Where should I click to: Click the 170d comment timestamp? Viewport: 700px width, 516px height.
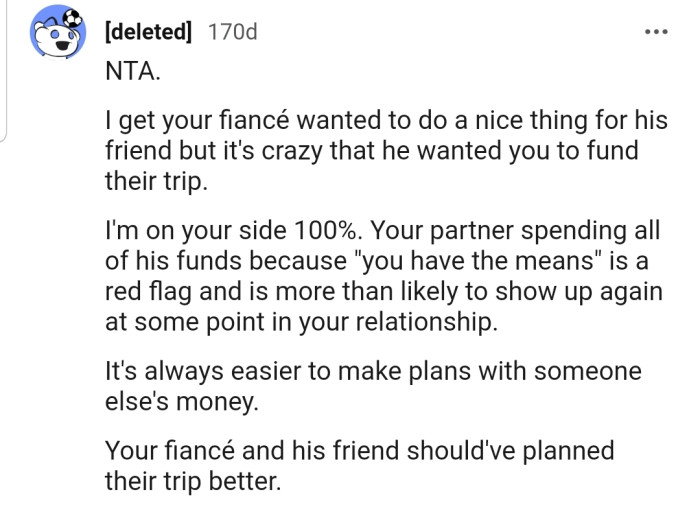click(x=231, y=32)
